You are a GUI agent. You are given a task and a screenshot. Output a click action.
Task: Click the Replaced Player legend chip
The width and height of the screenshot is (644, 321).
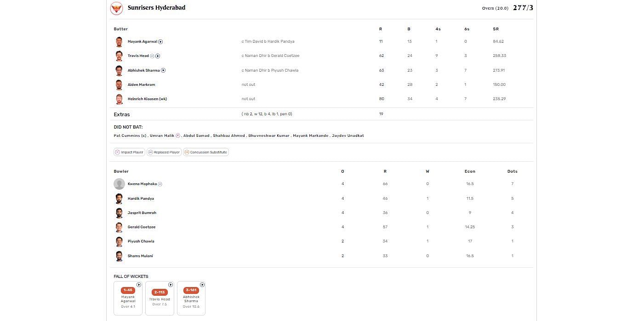pyautogui.click(x=164, y=152)
